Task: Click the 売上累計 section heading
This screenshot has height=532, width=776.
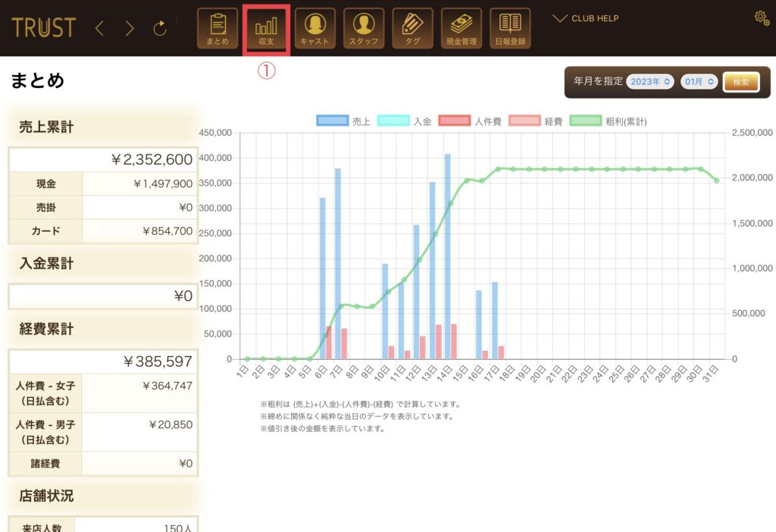Action: pyautogui.click(x=46, y=127)
